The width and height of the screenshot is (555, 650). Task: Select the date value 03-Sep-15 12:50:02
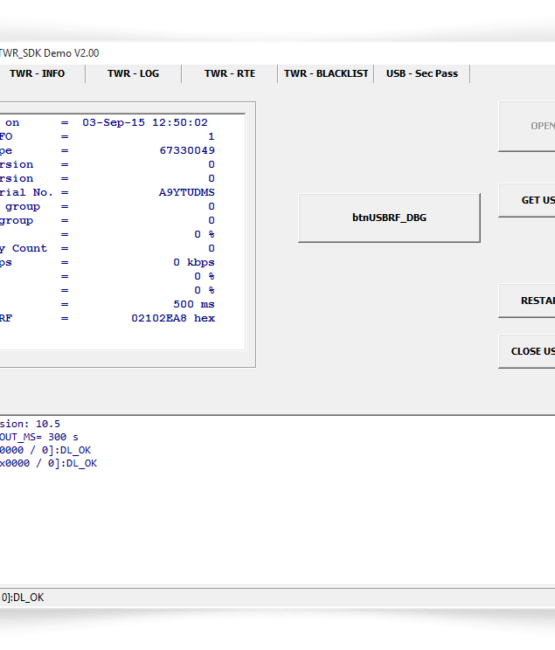pos(145,123)
